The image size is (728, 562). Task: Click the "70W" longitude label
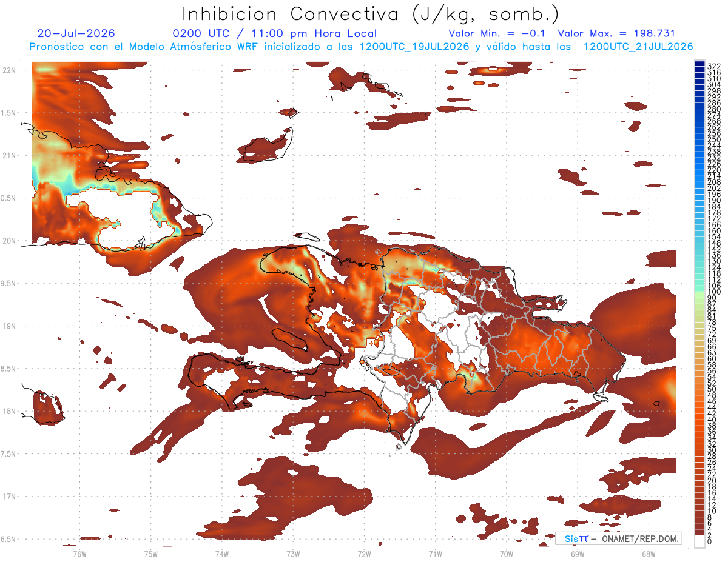click(506, 554)
